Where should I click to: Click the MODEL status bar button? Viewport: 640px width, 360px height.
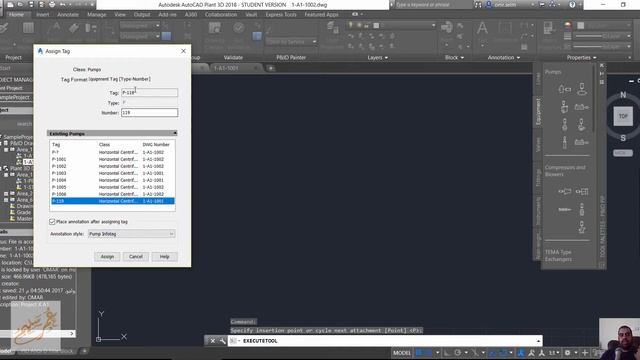pos(402,353)
